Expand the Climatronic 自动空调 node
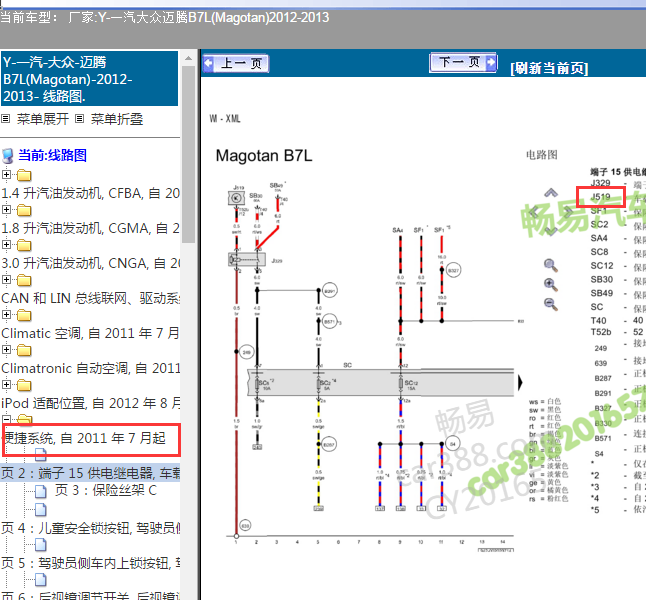The image size is (646, 600). click(x=6, y=350)
